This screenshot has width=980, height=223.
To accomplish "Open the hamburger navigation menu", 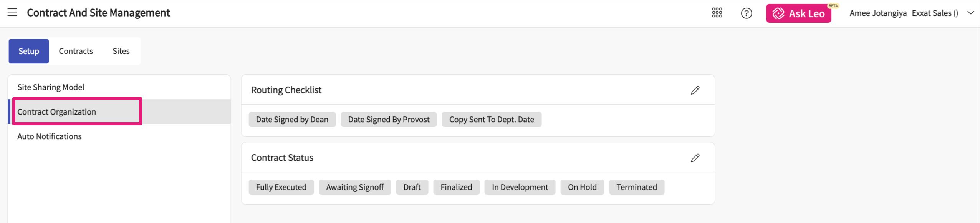I will [12, 12].
